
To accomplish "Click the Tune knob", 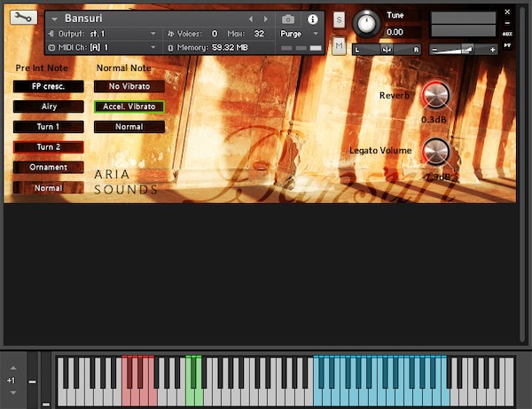I will click(366, 23).
